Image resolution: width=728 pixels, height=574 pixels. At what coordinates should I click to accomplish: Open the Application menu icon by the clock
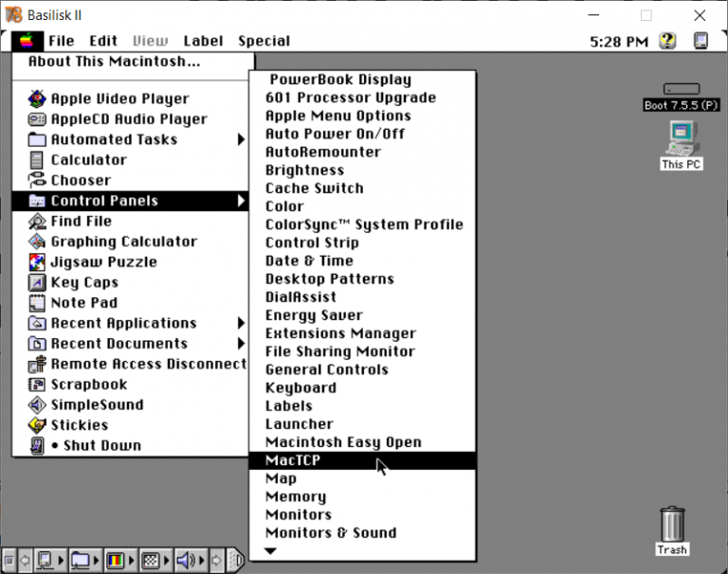pyautogui.click(x=701, y=42)
